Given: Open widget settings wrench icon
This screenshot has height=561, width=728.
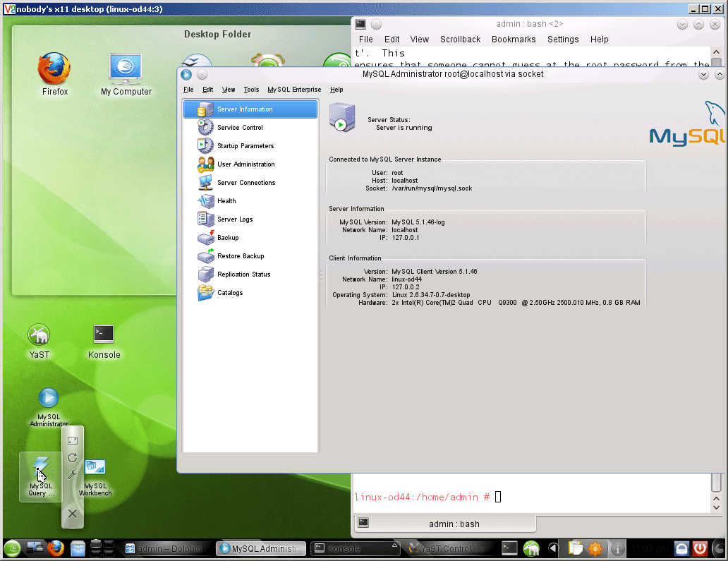Looking at the screenshot, I should click(73, 475).
